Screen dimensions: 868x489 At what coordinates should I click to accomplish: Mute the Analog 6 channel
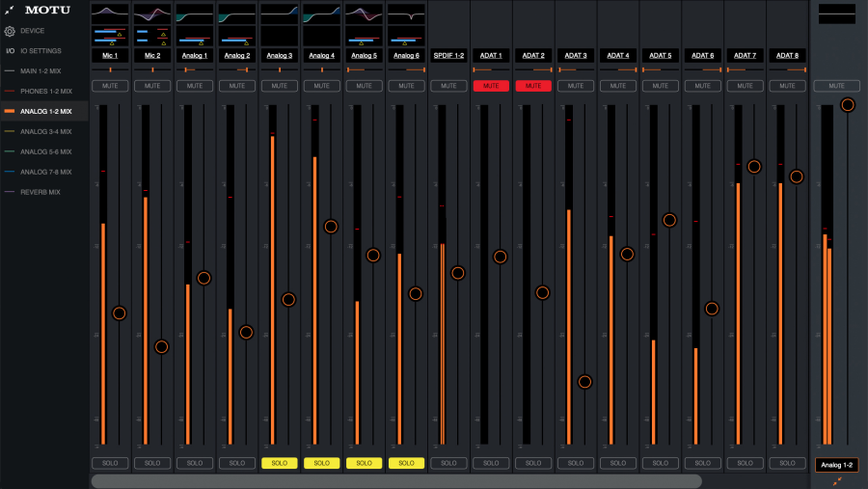click(406, 86)
